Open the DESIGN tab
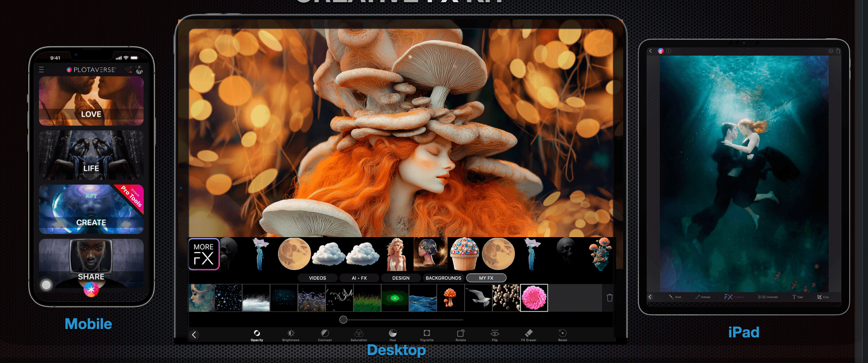The image size is (868, 363). 401,278
